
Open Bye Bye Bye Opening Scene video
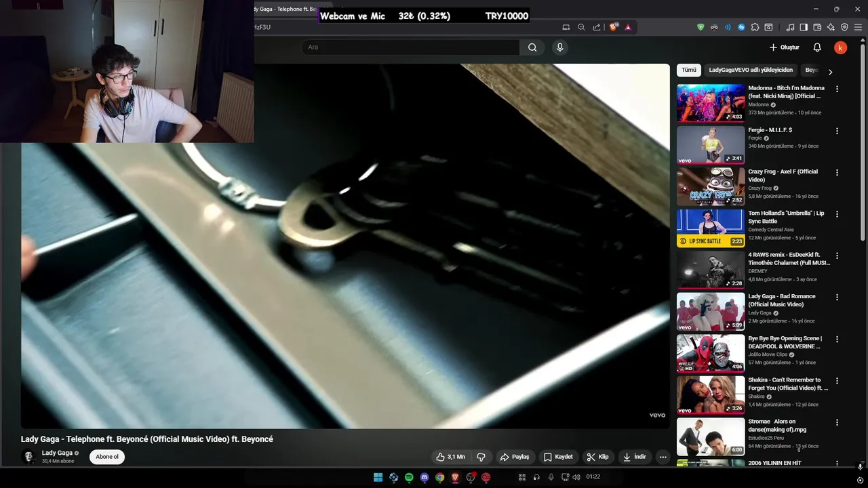click(x=711, y=353)
